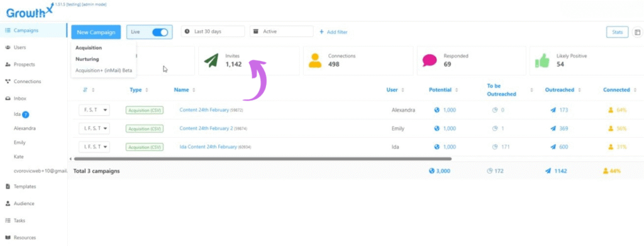This screenshot has height=246, width=644.
Task: Click the Likely Positive thumbs-up icon
Action: (x=542, y=60)
